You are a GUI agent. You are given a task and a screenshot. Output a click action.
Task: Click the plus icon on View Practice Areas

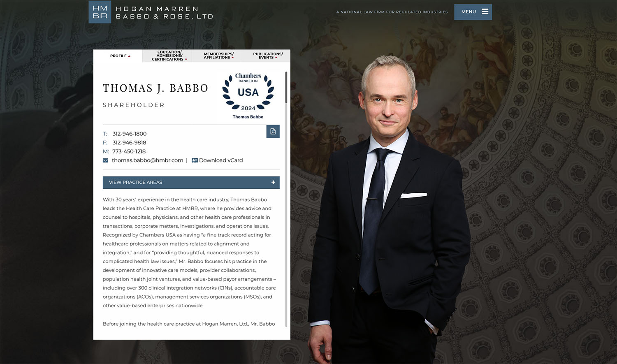273,182
